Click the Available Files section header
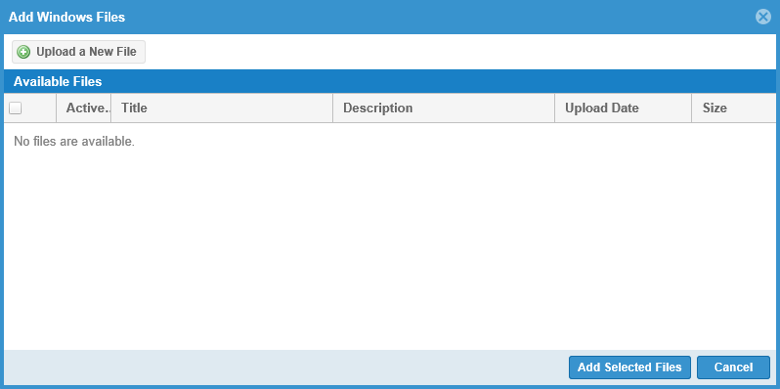 (390, 82)
